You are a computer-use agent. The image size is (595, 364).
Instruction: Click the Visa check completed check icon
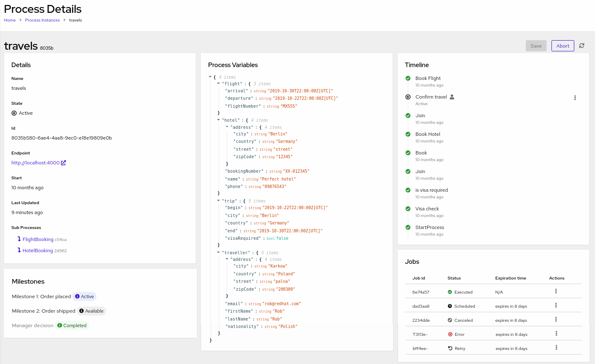408,209
